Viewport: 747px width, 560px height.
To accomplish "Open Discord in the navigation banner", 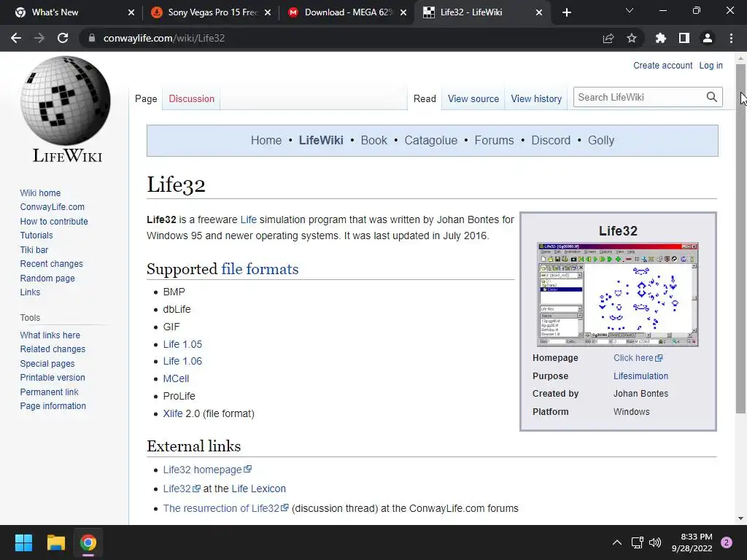I will [551, 141].
